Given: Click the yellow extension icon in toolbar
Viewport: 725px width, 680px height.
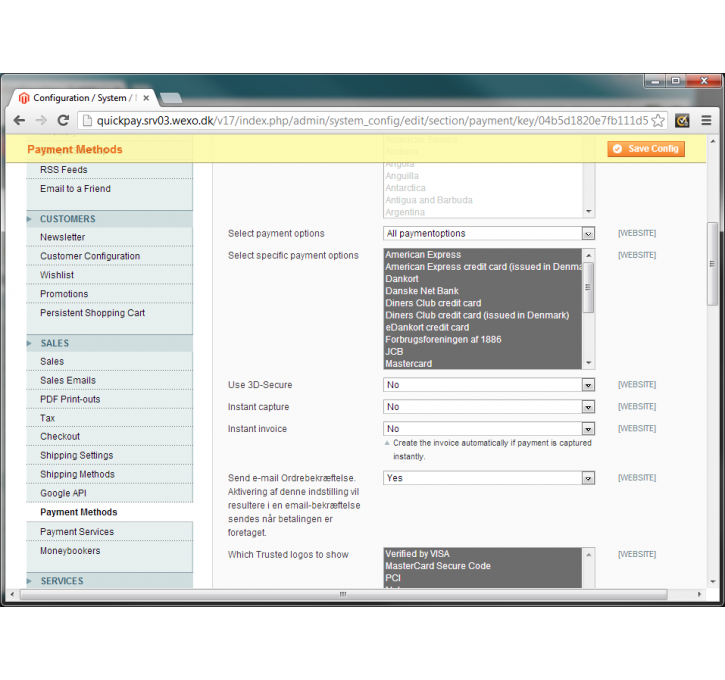Looking at the screenshot, I should click(x=682, y=121).
